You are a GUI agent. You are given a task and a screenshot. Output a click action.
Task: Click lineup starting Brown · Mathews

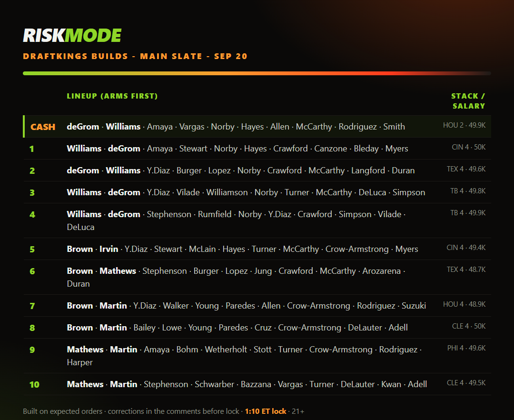pos(236,277)
